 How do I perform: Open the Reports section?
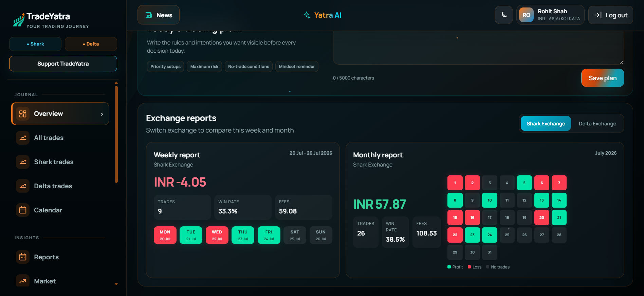click(46, 257)
